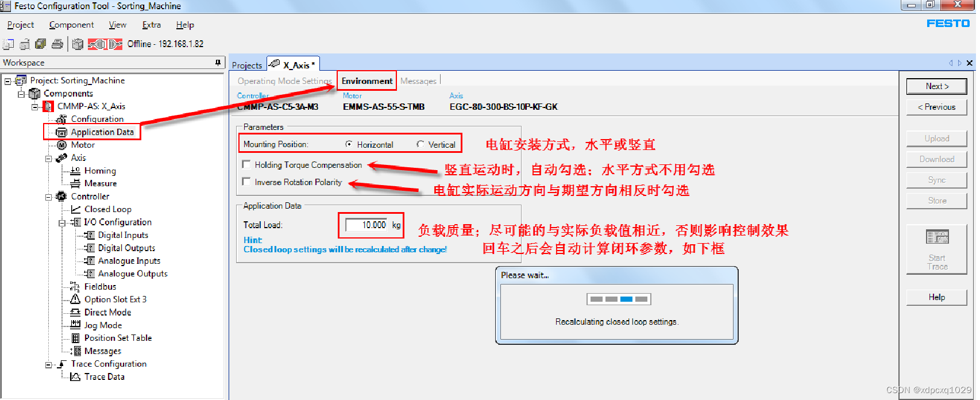Click the recalculating progress bar
The width and height of the screenshot is (980, 400).
click(619, 299)
